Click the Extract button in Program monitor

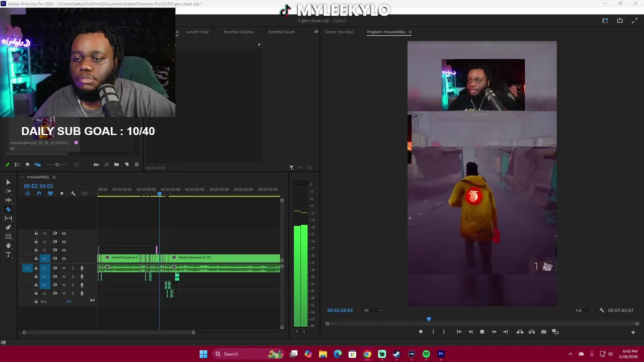[x=532, y=332]
